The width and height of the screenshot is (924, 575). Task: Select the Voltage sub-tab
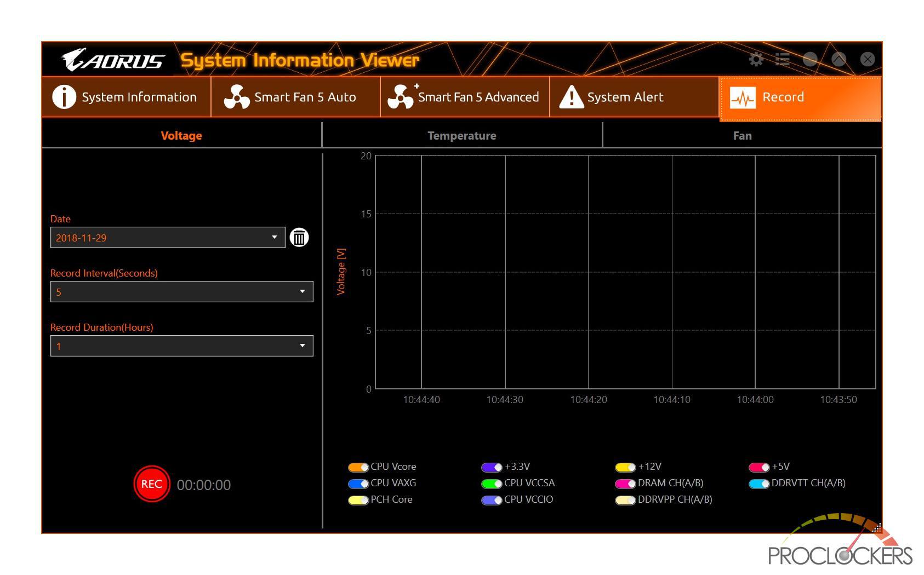click(181, 135)
